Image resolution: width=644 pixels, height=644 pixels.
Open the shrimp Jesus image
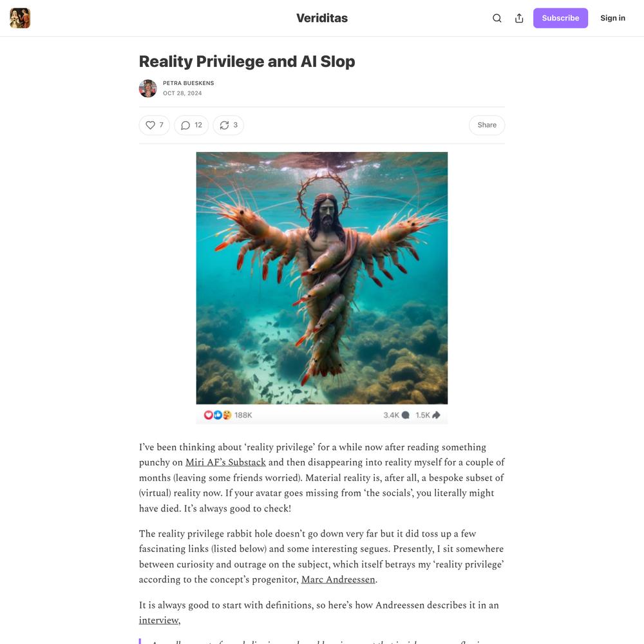pos(322,278)
